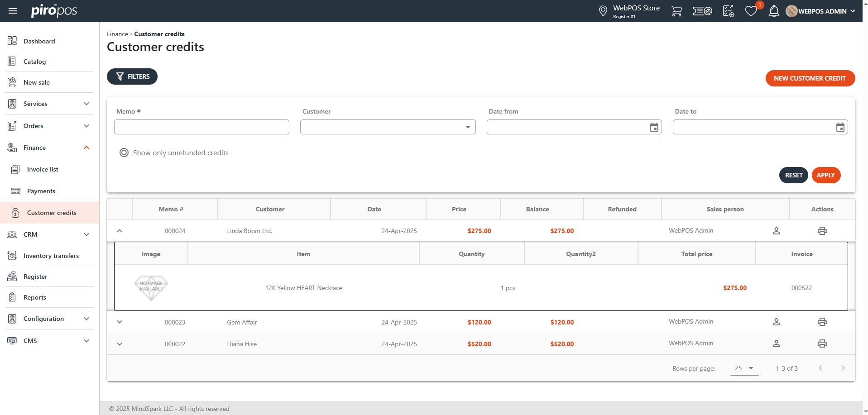Print credit memo 000024
Screen dimensions: 868x415
coord(822,231)
